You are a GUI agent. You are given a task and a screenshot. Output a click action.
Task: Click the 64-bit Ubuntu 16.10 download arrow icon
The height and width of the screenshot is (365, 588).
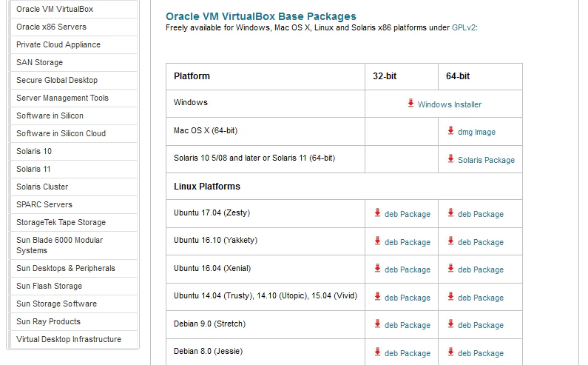point(450,241)
